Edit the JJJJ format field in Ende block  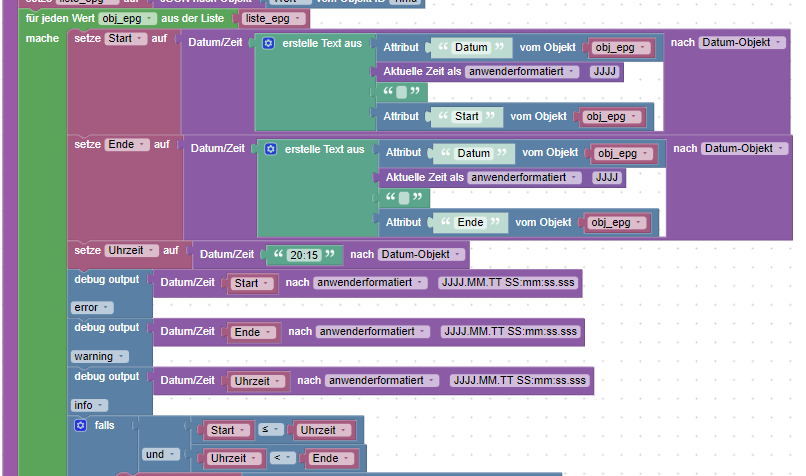(607, 177)
